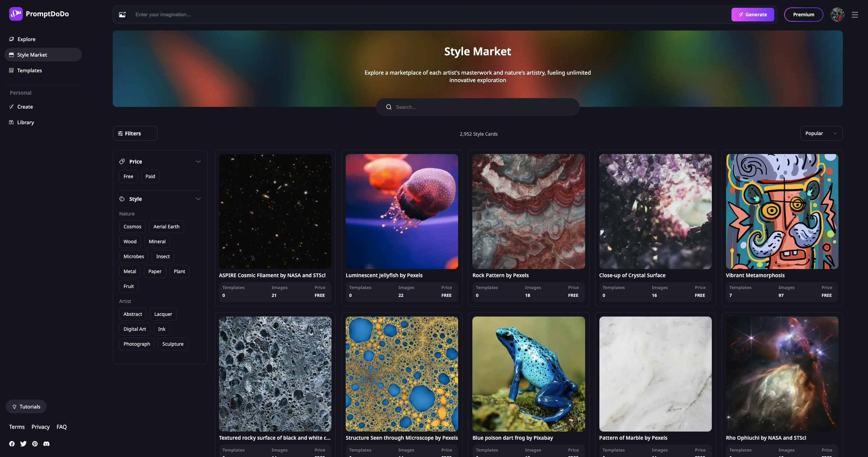
Task: Open the Discord social icon
Action: coord(47,444)
